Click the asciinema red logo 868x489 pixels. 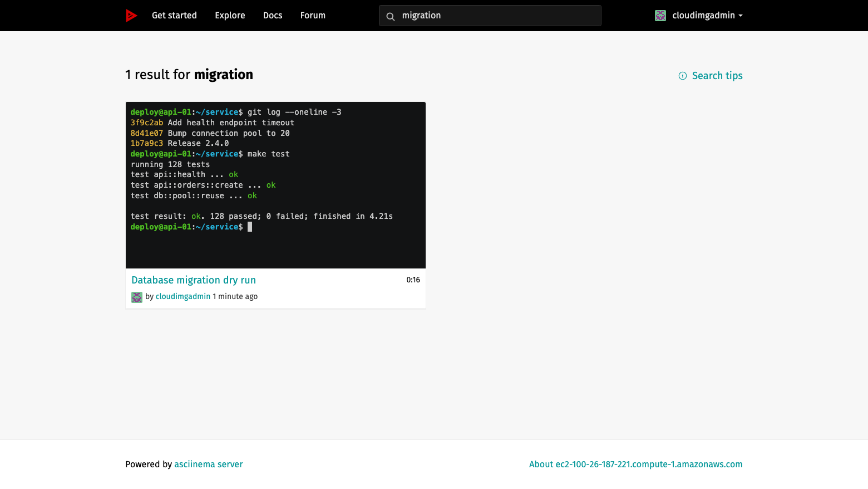131,16
